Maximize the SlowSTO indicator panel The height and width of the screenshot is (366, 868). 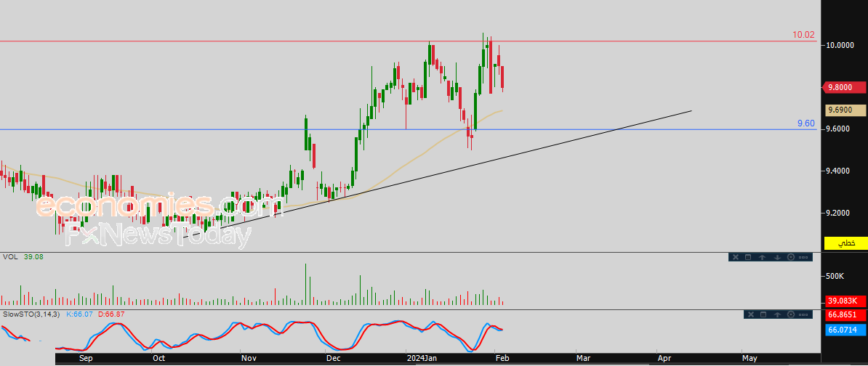[763, 314]
